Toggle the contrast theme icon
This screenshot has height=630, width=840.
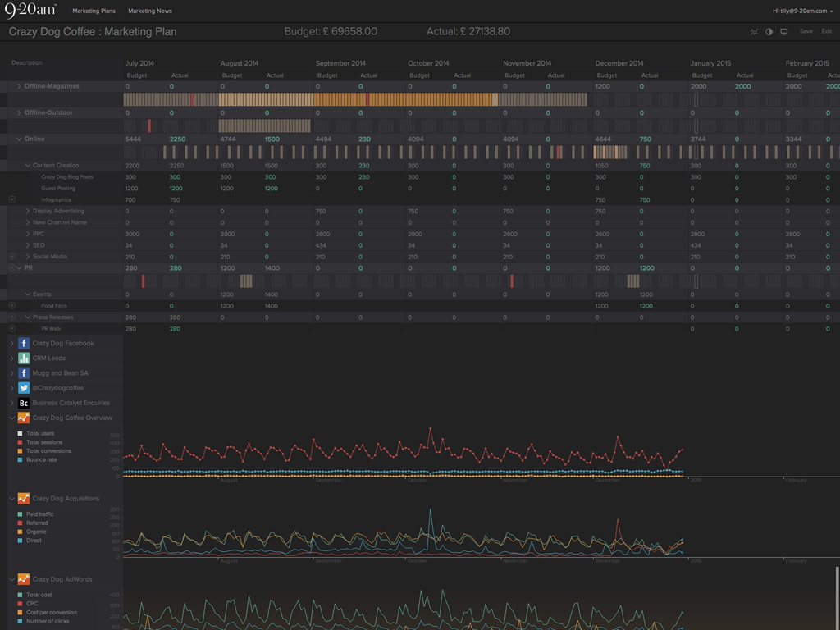click(x=769, y=32)
